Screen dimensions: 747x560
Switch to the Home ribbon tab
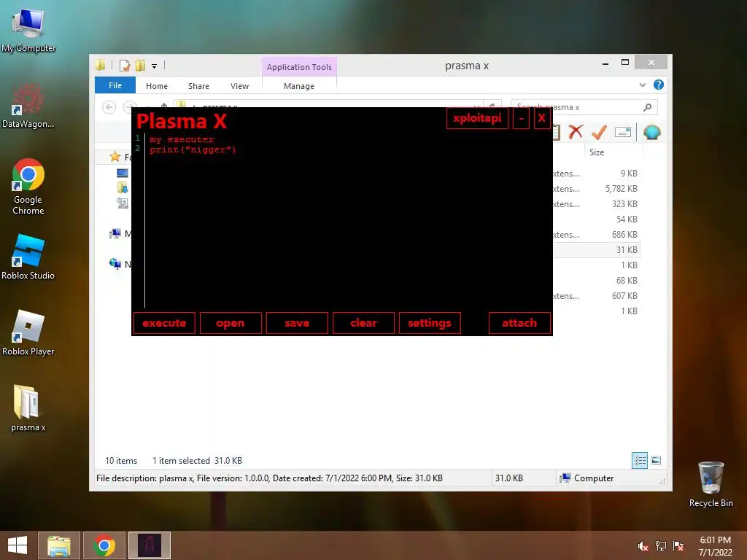tap(157, 86)
